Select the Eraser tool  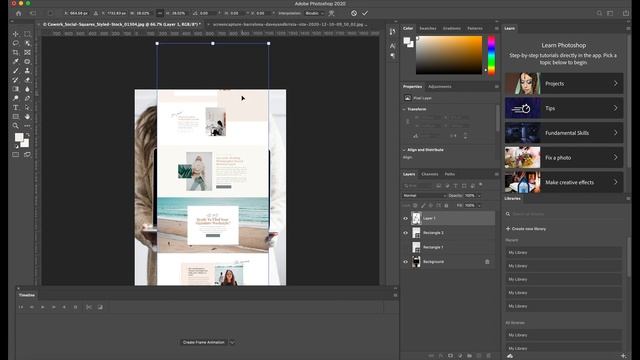coord(27,80)
